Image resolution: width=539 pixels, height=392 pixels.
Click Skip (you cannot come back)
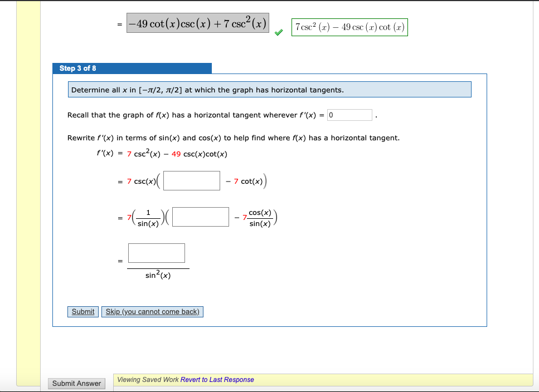152,311
